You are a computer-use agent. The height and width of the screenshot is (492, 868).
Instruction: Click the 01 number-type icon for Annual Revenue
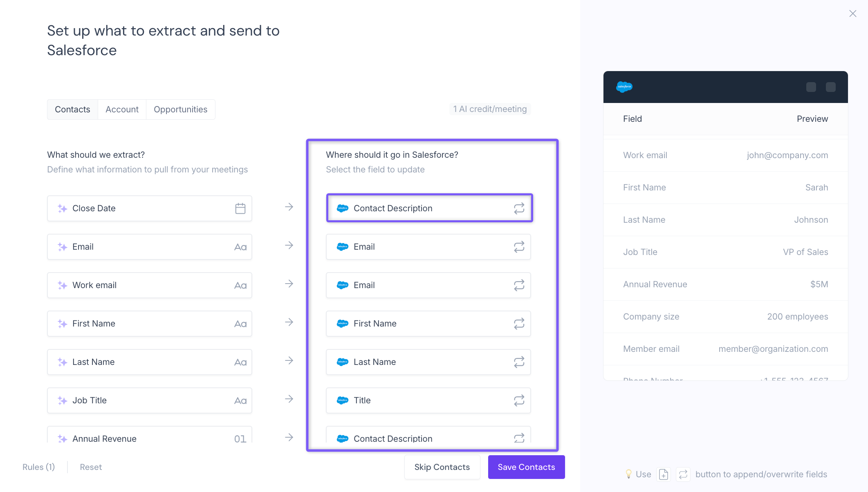(240, 439)
